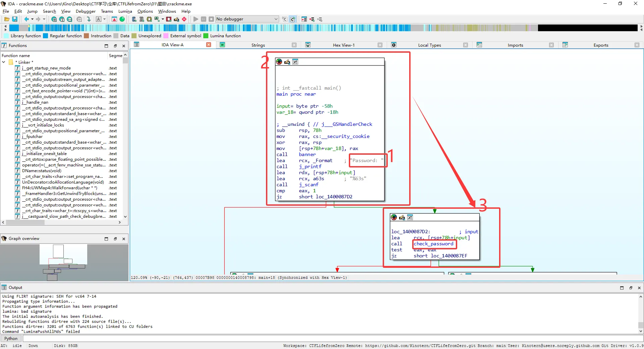Jump back with the blue left arrow
644x349 pixels.
point(26,19)
